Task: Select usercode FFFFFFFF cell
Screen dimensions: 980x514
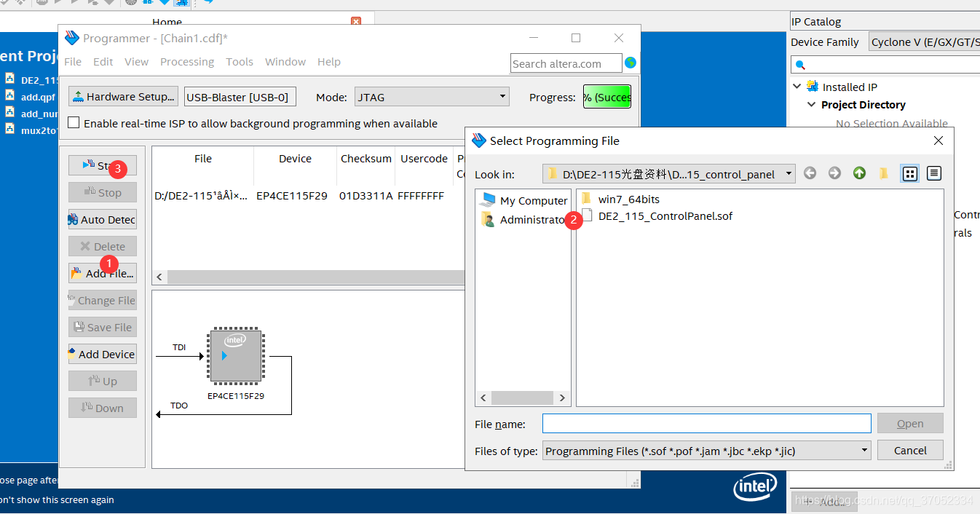Action: [421, 196]
